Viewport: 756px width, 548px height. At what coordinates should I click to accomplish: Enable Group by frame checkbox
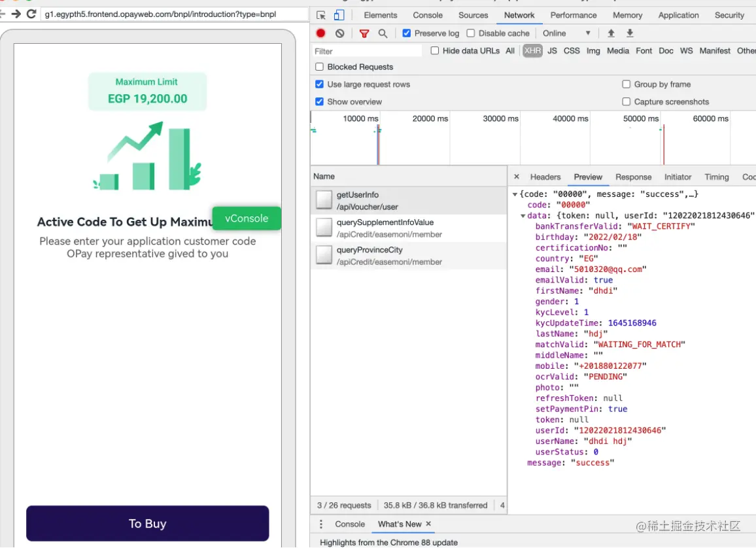(627, 84)
